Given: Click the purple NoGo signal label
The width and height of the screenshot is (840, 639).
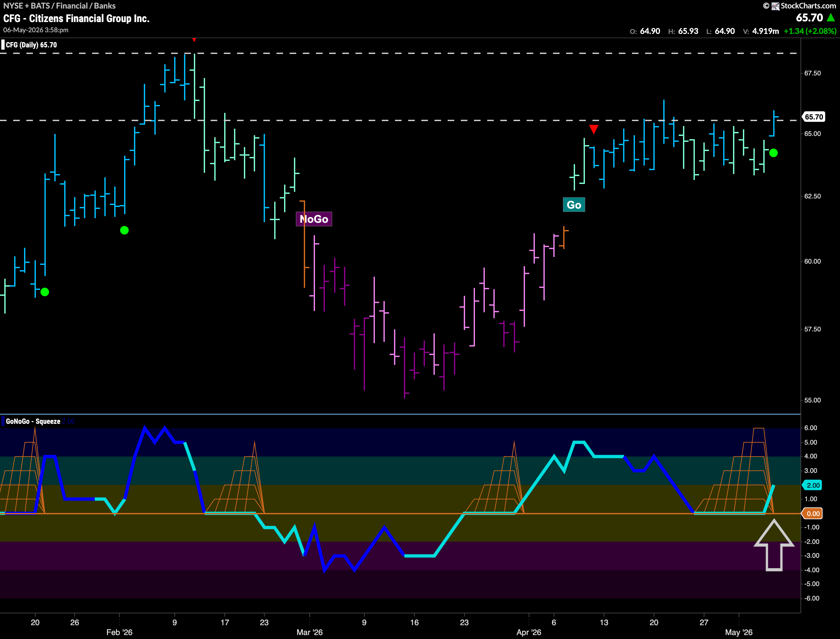Looking at the screenshot, I should (x=314, y=219).
